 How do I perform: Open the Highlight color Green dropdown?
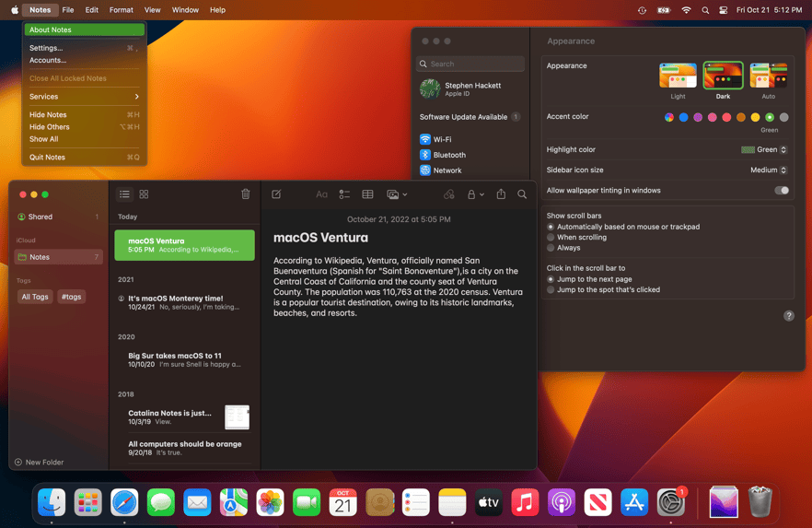764,149
